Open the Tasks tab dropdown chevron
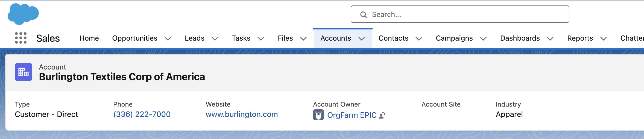Image resolution: width=644 pixels, height=139 pixels. (x=261, y=39)
